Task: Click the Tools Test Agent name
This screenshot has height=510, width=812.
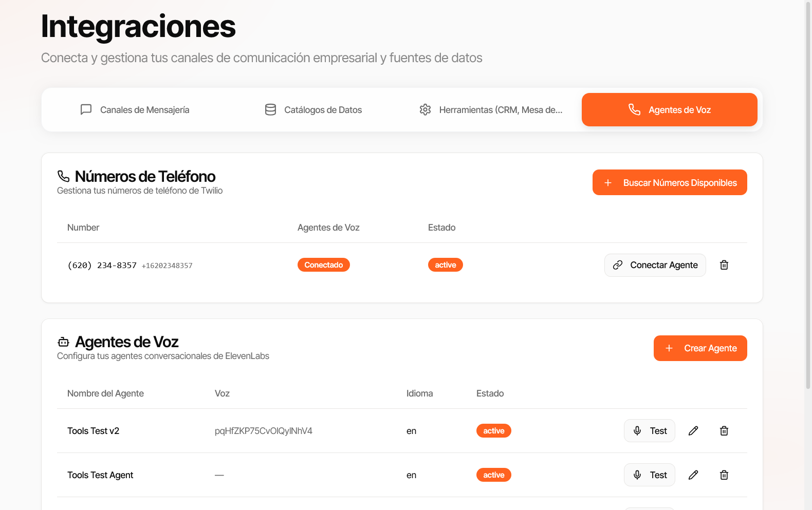Action: click(100, 476)
